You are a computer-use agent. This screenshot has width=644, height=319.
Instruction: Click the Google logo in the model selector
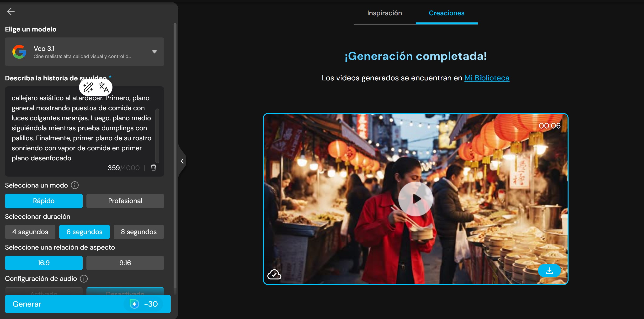point(20,52)
